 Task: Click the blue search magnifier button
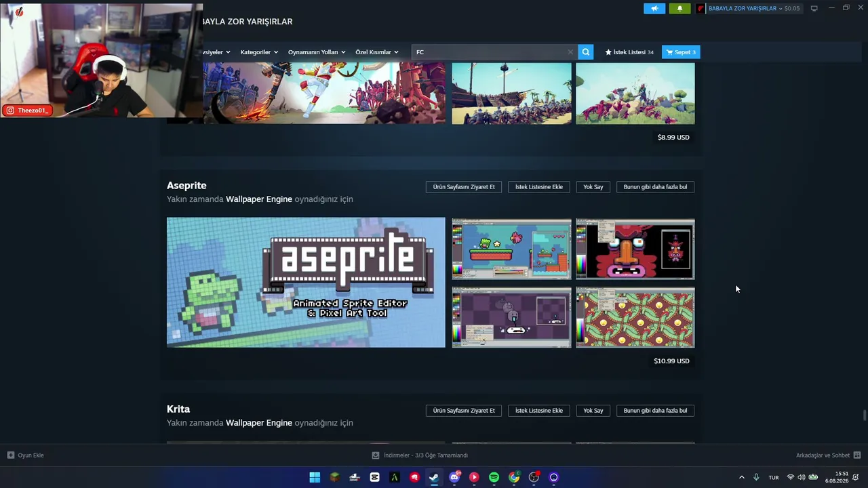pyautogui.click(x=586, y=52)
